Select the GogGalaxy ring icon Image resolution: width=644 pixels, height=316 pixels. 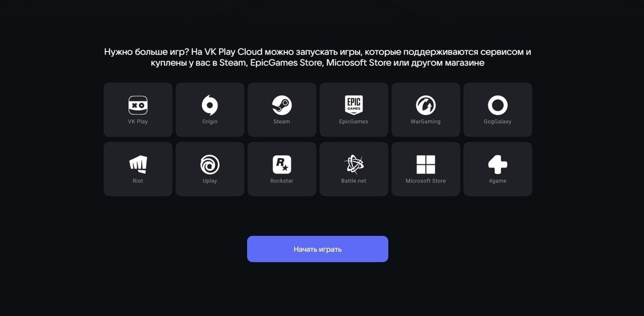497,105
